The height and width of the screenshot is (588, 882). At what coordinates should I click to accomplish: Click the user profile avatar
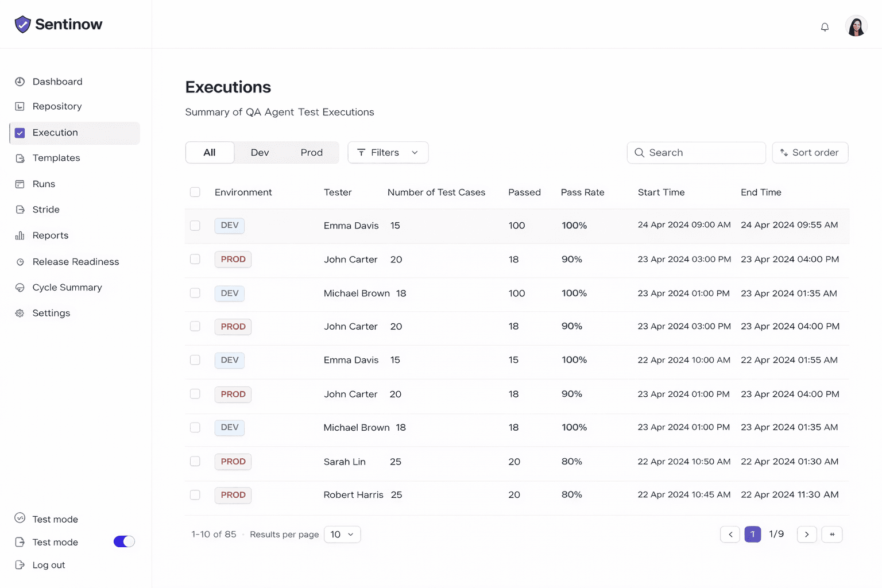pyautogui.click(x=856, y=26)
